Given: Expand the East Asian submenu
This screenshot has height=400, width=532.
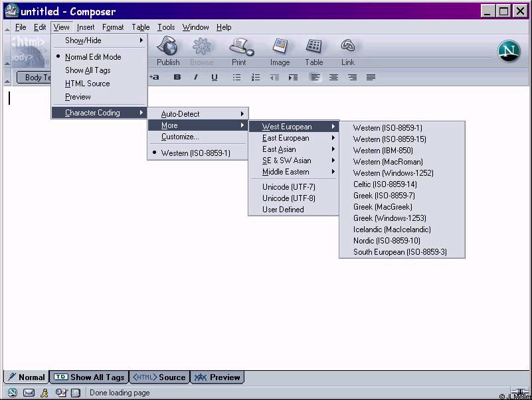Looking at the screenshot, I should [x=294, y=149].
